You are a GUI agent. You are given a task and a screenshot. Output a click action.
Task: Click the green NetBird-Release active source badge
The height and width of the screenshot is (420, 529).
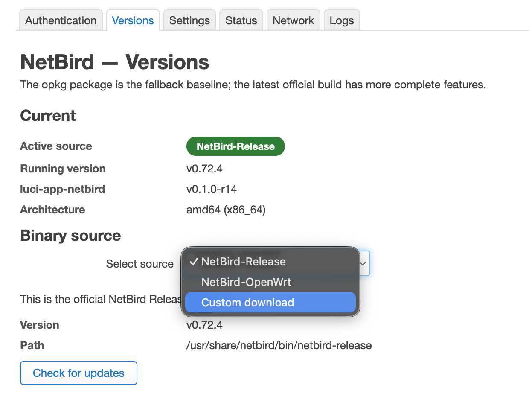tap(235, 146)
